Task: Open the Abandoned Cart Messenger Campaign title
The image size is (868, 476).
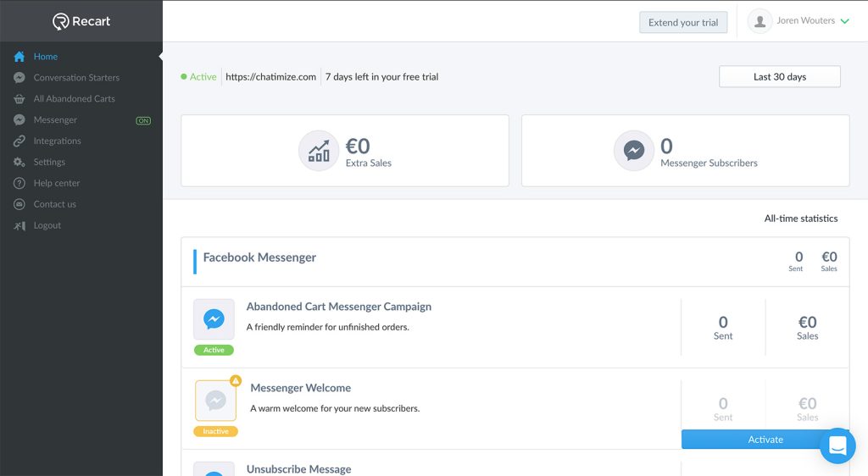Action: 338,307
